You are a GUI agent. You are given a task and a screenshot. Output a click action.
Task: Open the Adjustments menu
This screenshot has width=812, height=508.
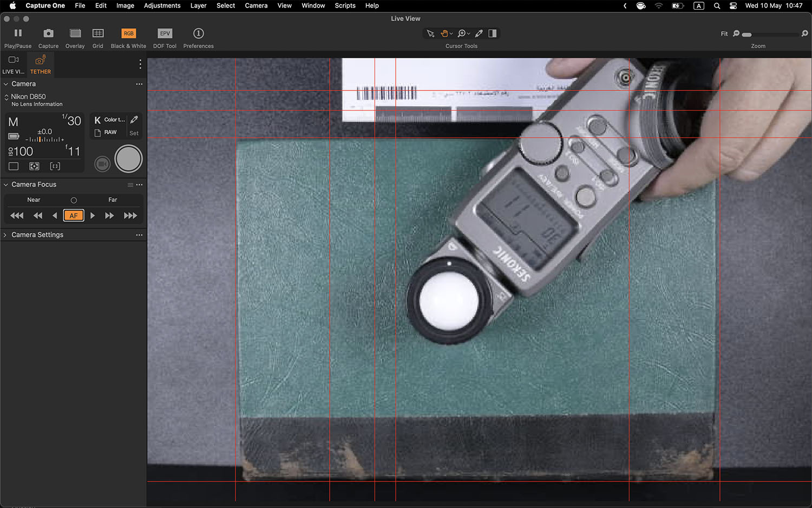162,5
